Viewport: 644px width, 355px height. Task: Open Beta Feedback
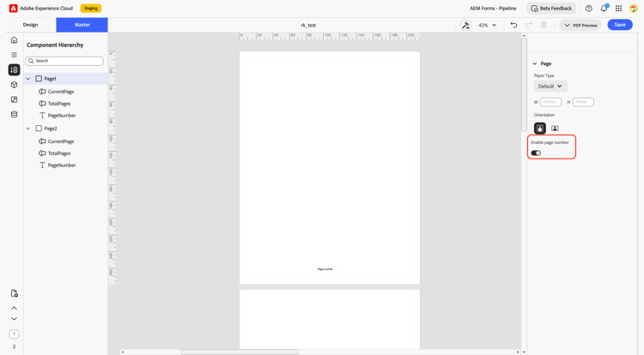pyautogui.click(x=551, y=9)
